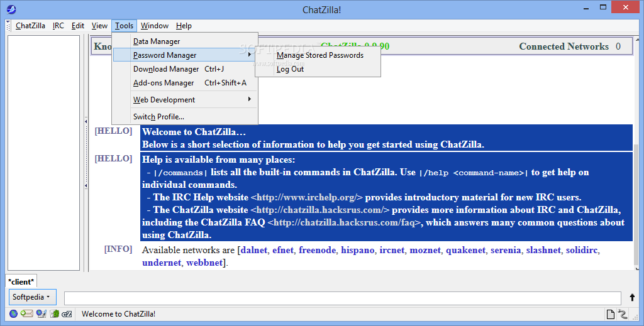Open the Browser globe icon in status bar

pos(14,313)
